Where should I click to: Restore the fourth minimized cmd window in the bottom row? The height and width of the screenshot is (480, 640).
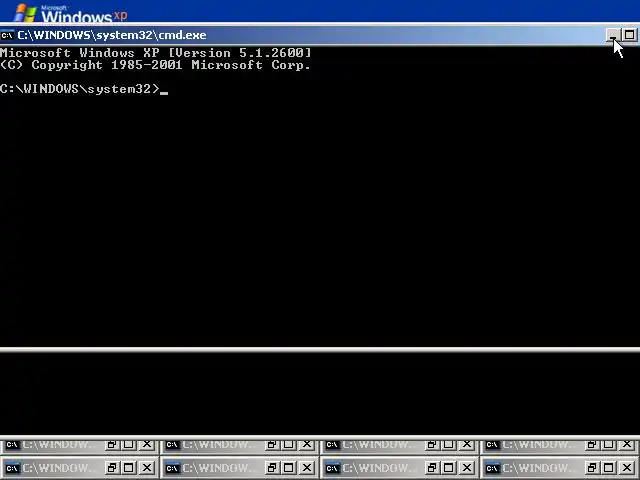click(592, 468)
